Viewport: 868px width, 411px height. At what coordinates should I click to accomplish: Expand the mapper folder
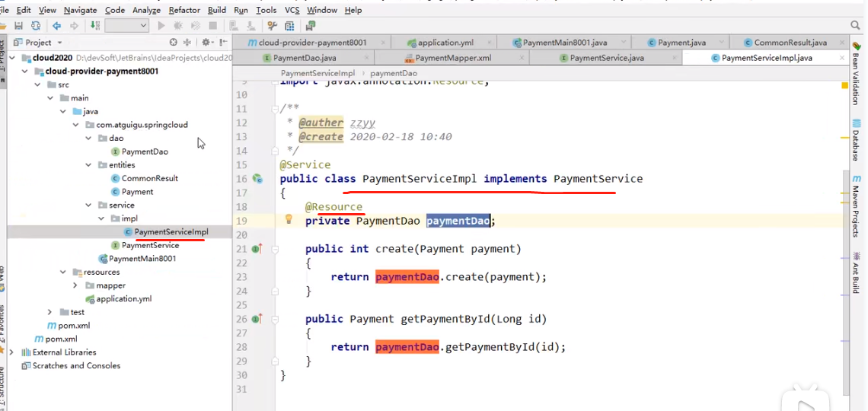[75, 285]
